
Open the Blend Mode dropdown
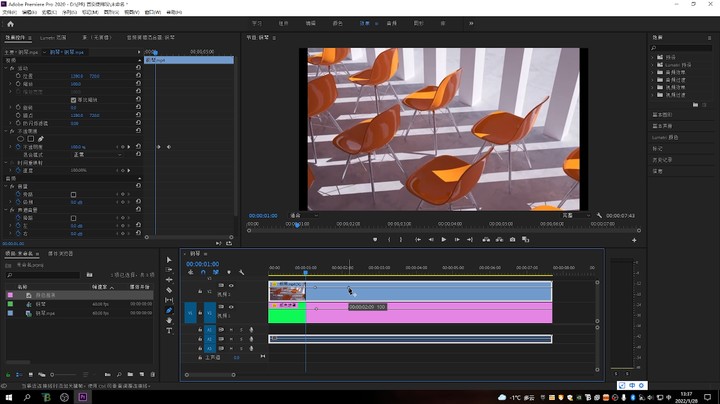[97, 155]
